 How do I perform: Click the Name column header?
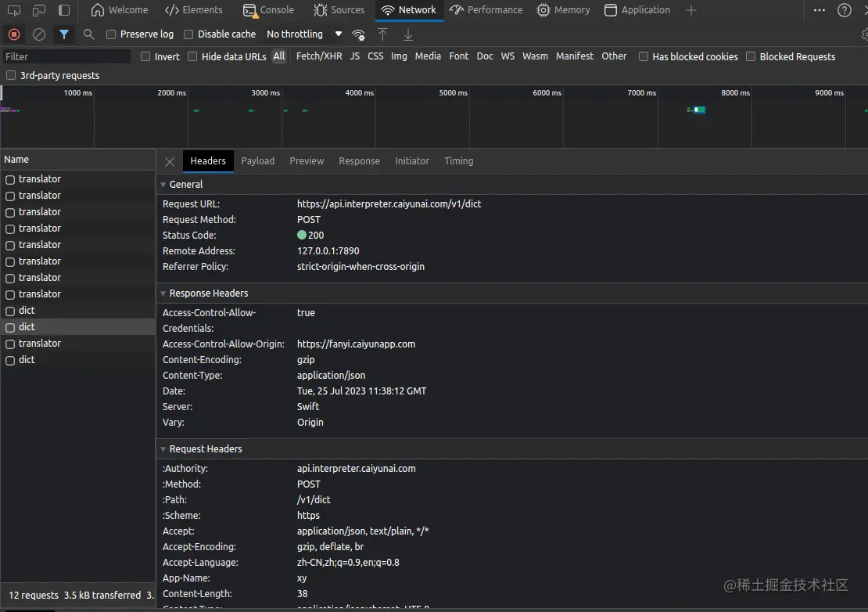click(x=77, y=160)
